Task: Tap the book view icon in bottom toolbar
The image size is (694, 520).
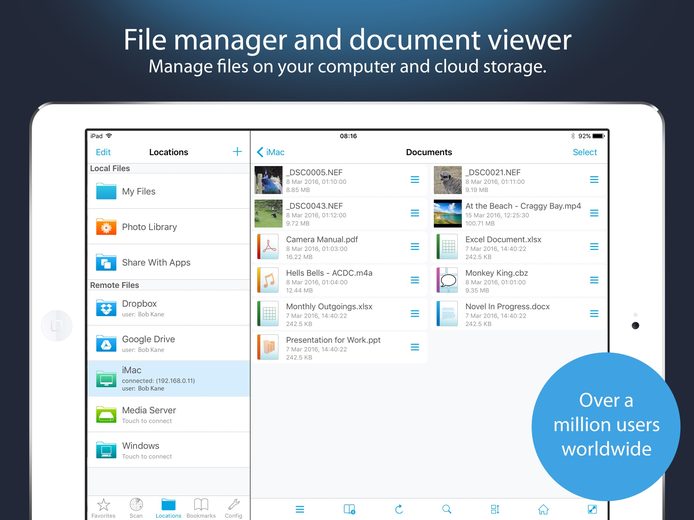Action: point(349,509)
